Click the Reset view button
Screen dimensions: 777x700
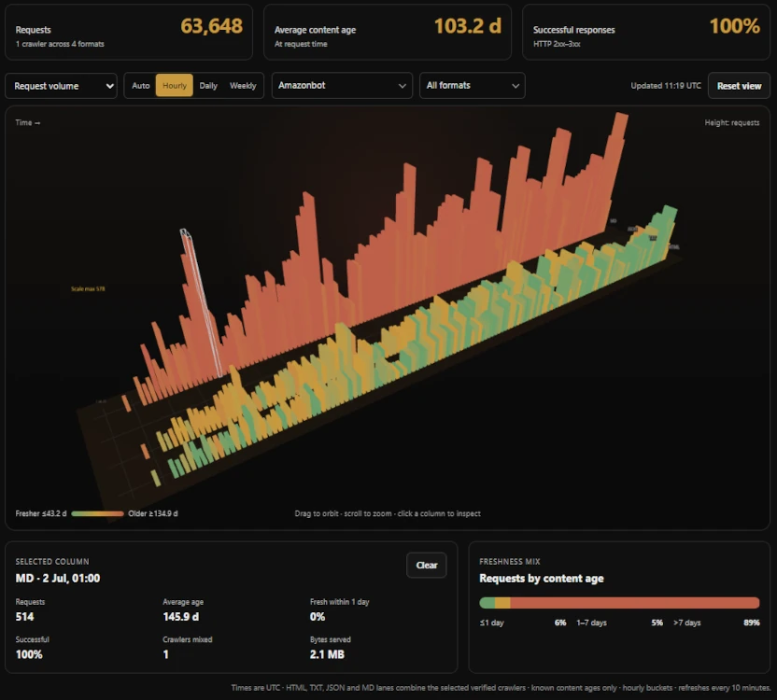coord(739,86)
